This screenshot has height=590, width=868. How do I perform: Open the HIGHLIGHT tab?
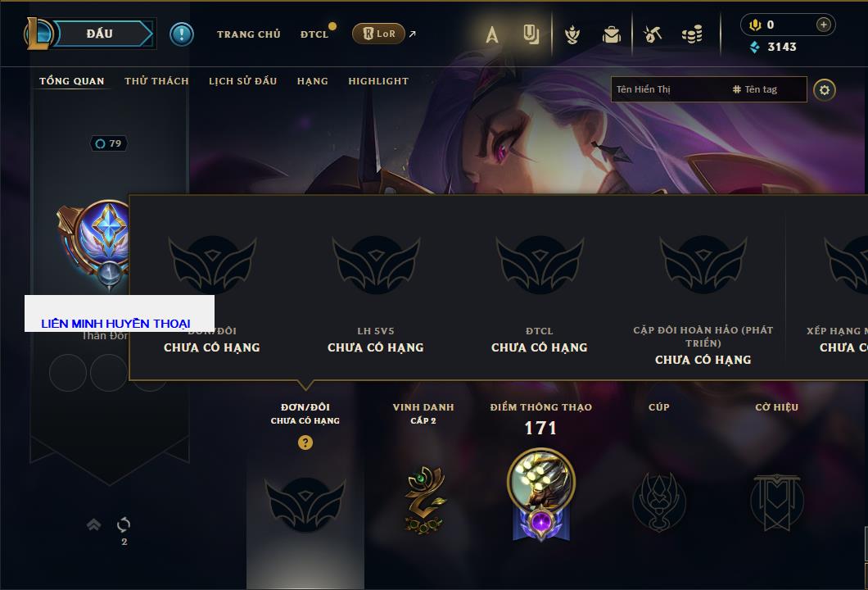click(x=378, y=81)
